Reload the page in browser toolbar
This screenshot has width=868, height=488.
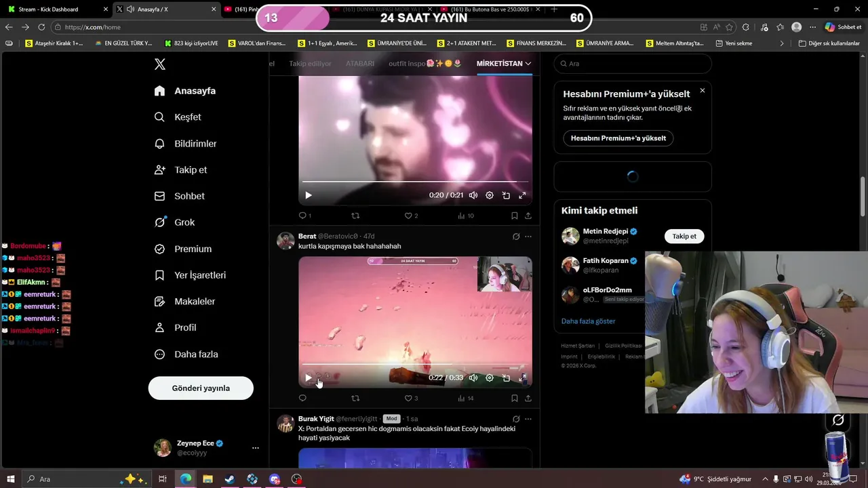point(41,27)
